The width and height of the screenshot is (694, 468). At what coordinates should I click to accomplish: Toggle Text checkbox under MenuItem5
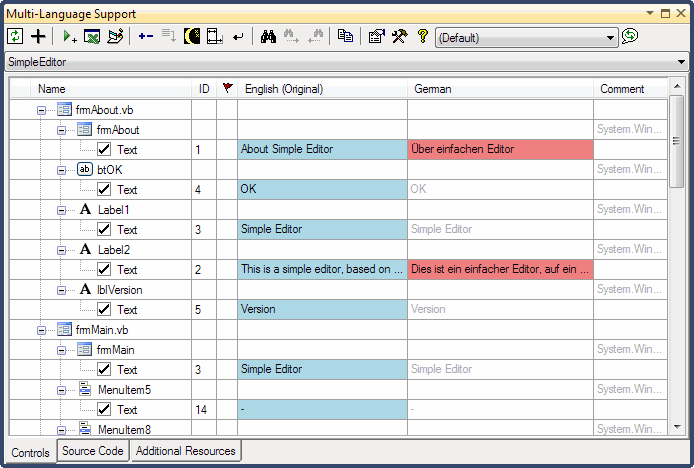pyautogui.click(x=104, y=409)
